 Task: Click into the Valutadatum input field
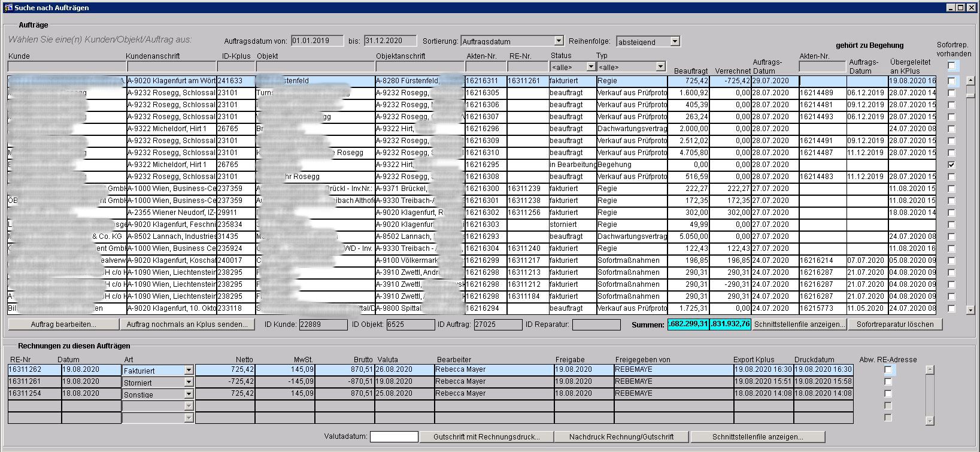click(x=394, y=436)
